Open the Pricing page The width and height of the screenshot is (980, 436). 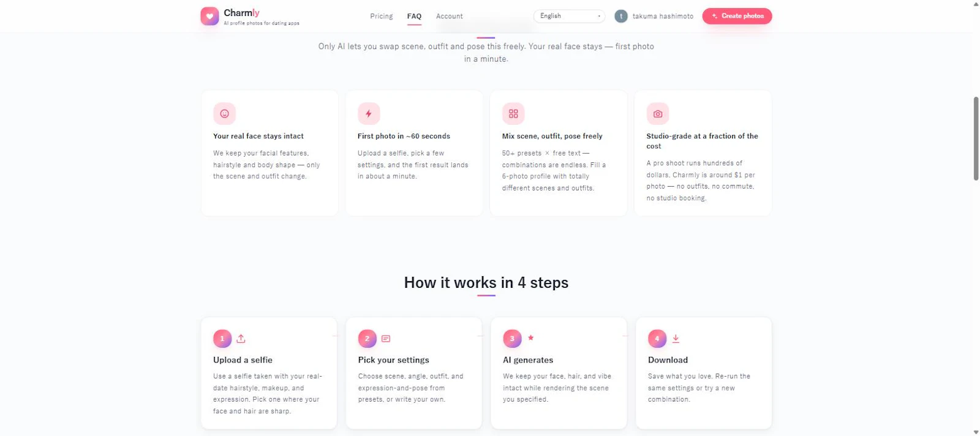click(x=382, y=17)
